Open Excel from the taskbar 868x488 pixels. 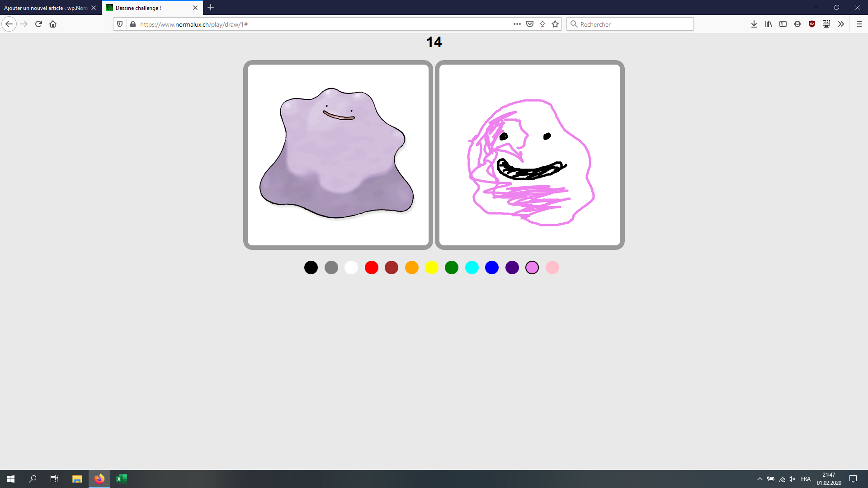(122, 479)
